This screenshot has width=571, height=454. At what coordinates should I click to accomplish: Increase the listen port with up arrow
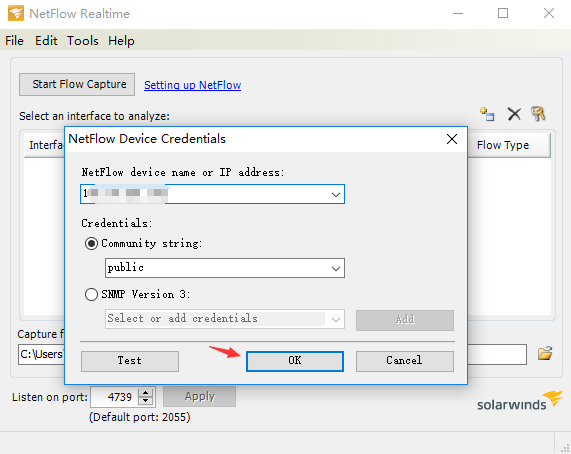point(146,393)
